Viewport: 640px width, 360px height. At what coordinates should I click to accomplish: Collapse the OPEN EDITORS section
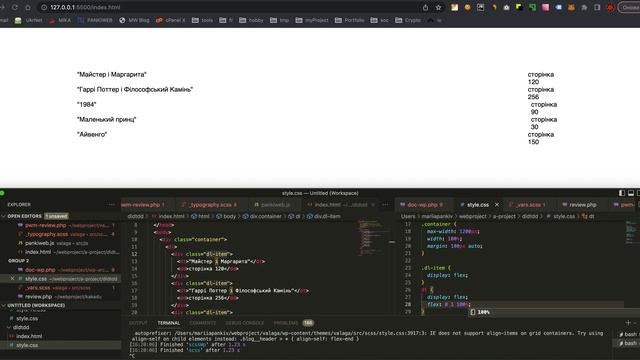24,216
